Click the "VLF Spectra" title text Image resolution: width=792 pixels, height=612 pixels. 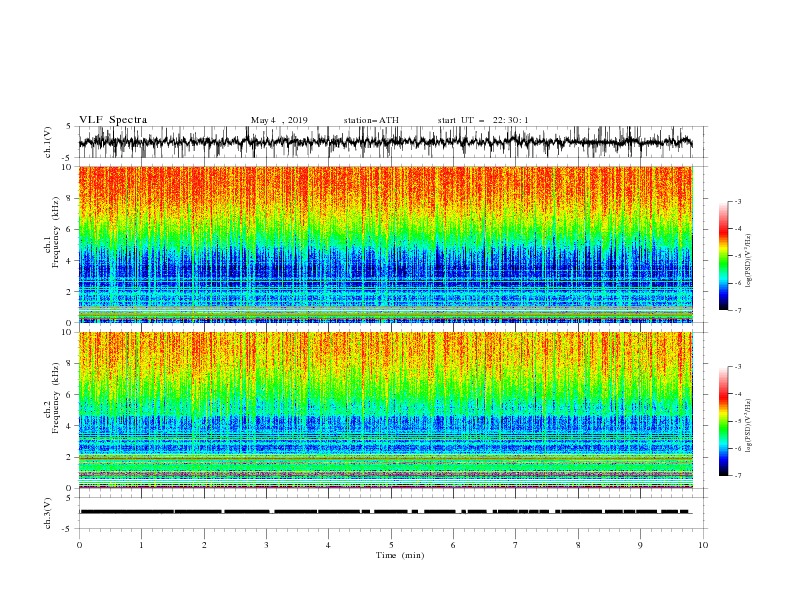pyautogui.click(x=113, y=120)
